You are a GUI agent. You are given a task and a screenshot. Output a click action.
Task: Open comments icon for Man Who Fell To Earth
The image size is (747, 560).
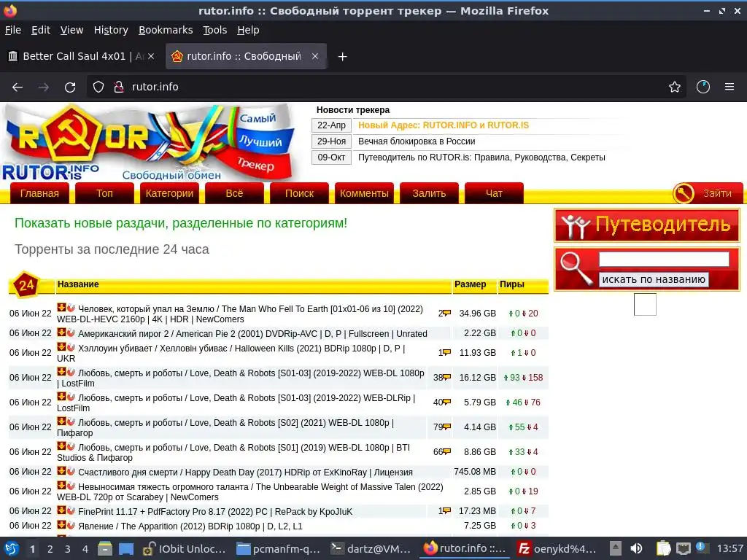coord(447,313)
